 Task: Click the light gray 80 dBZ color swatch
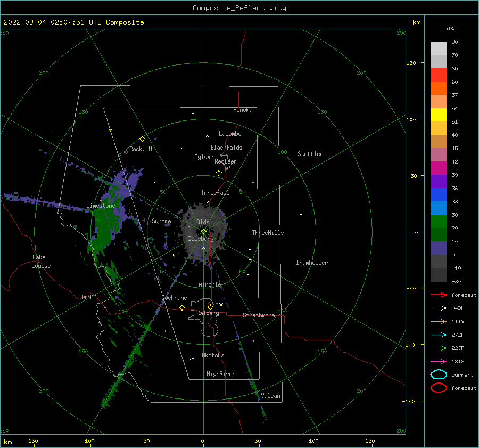pos(439,48)
